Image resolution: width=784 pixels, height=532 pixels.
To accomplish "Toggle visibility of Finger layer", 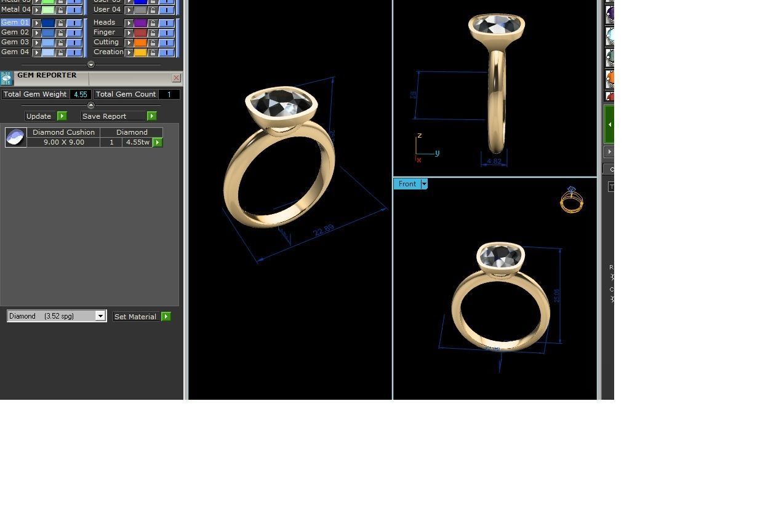I will coord(166,33).
